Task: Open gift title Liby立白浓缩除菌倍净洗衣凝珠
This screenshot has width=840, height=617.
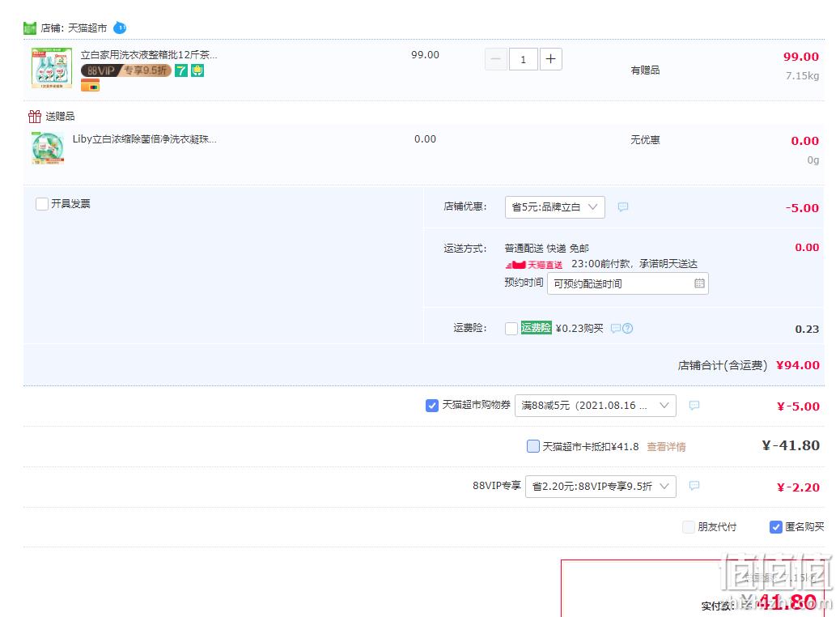Action: [145, 139]
